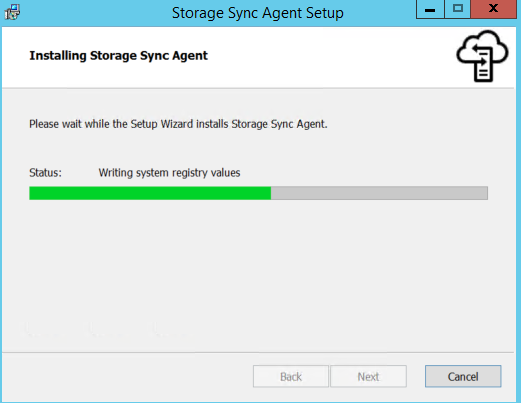The image size is (521, 403).
Task: Click the Installing Storage Sync Agent heading
Action: pyautogui.click(x=118, y=56)
